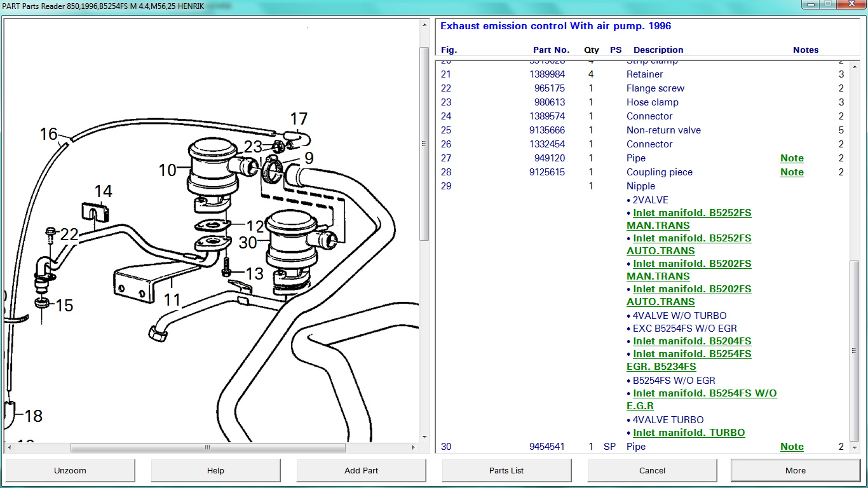Click the 4VALVE W/O TURBO text
Image resolution: width=868 pixels, height=488 pixels.
[x=679, y=316]
